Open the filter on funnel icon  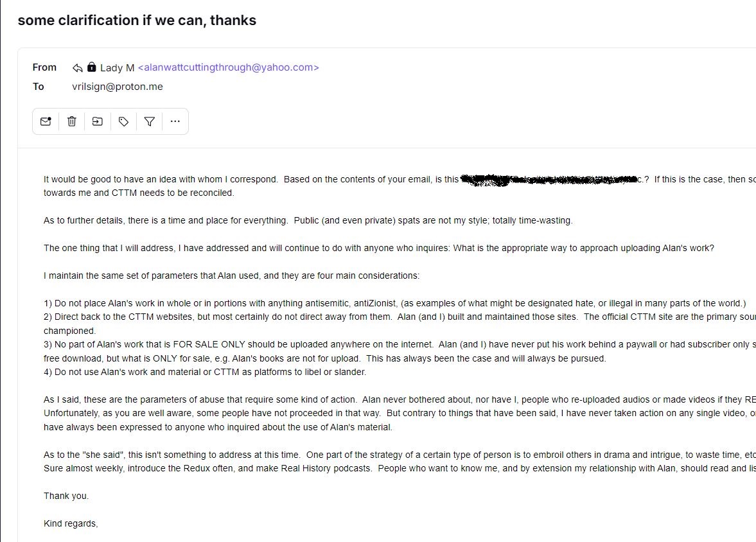(150, 121)
